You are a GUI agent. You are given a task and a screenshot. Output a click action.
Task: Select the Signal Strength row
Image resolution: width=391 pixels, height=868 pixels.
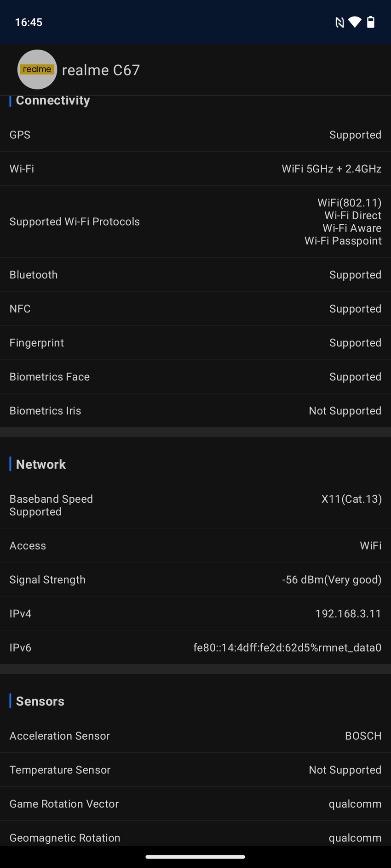[195, 580]
